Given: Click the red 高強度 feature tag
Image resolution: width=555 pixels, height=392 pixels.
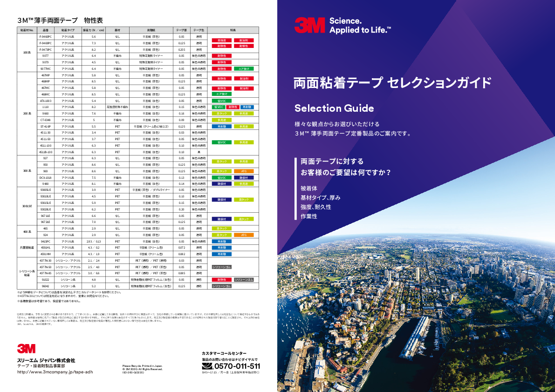Looking at the screenshot, I should [x=221, y=41].
